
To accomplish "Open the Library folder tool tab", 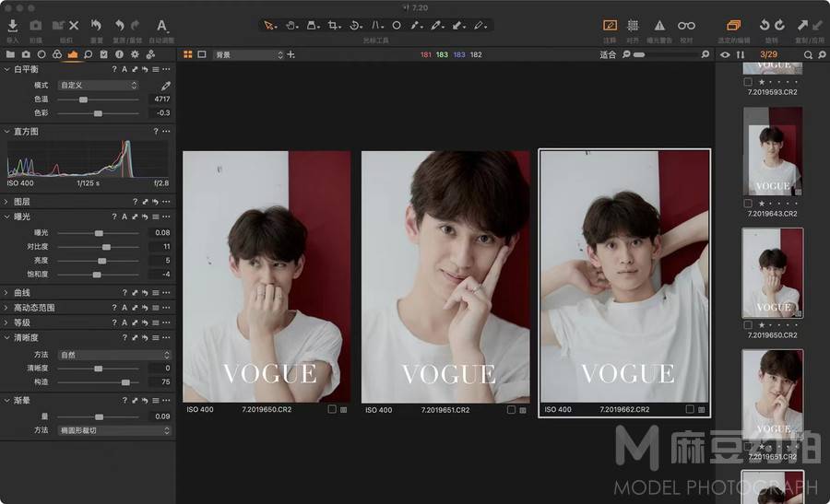I will point(10,54).
